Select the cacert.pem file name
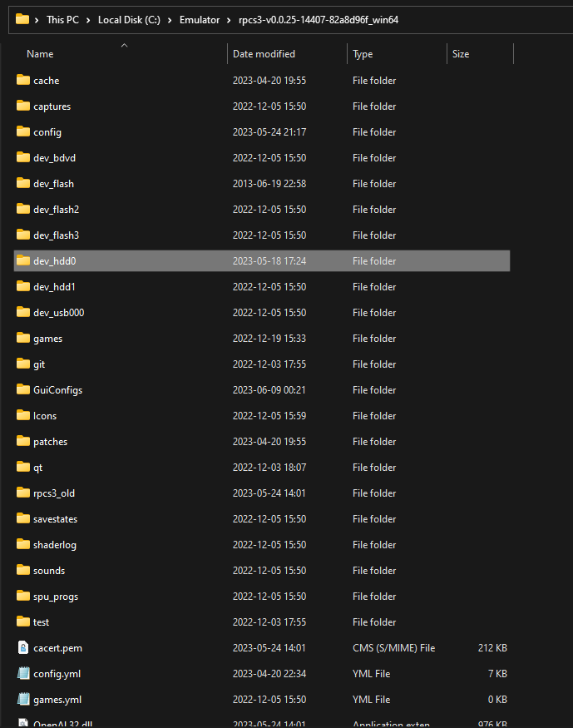Viewport: 573px width, 728px height. [x=57, y=648]
